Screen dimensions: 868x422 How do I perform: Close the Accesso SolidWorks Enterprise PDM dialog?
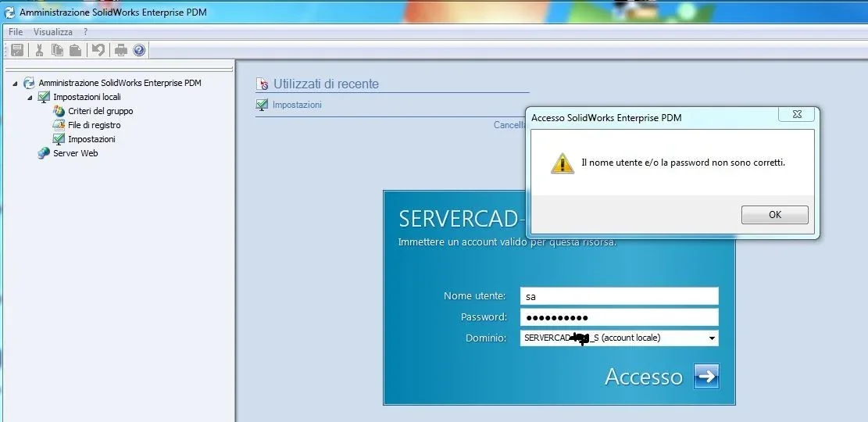797,114
